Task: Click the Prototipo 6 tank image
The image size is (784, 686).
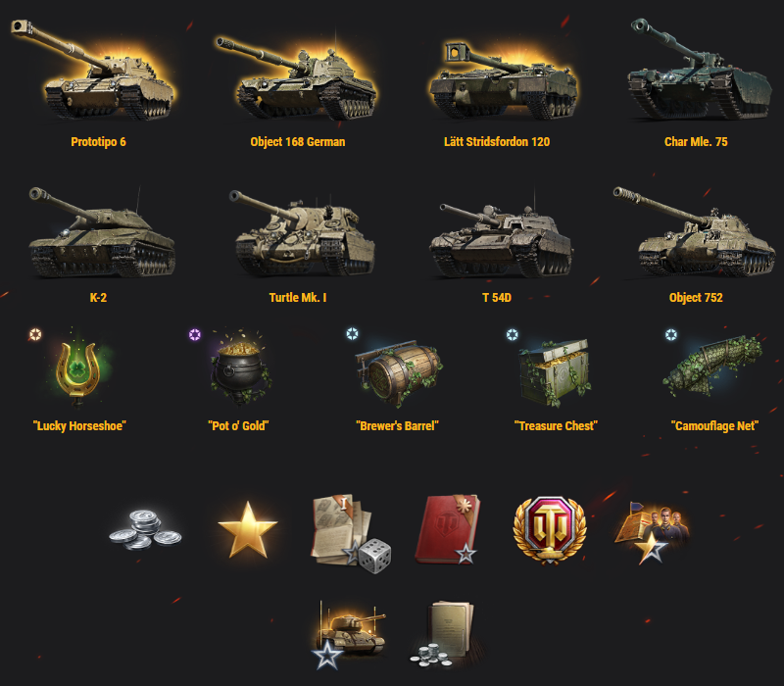Action: [93, 70]
